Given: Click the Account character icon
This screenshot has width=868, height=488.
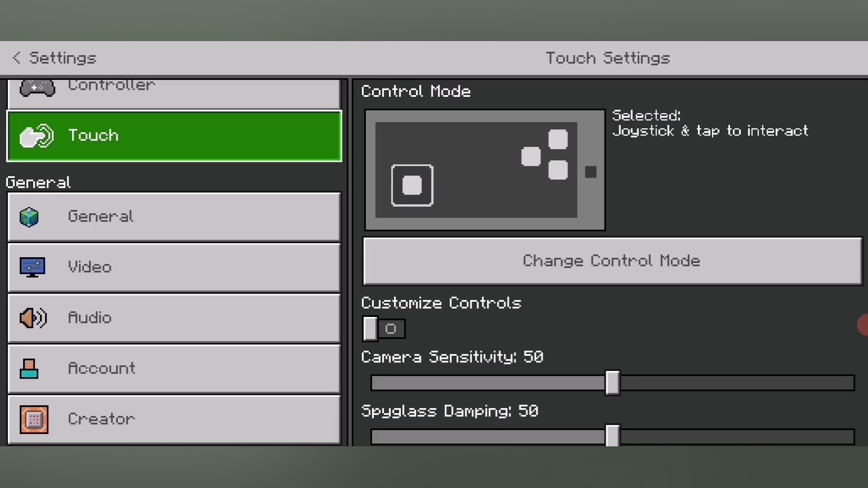Looking at the screenshot, I should click(x=29, y=369).
